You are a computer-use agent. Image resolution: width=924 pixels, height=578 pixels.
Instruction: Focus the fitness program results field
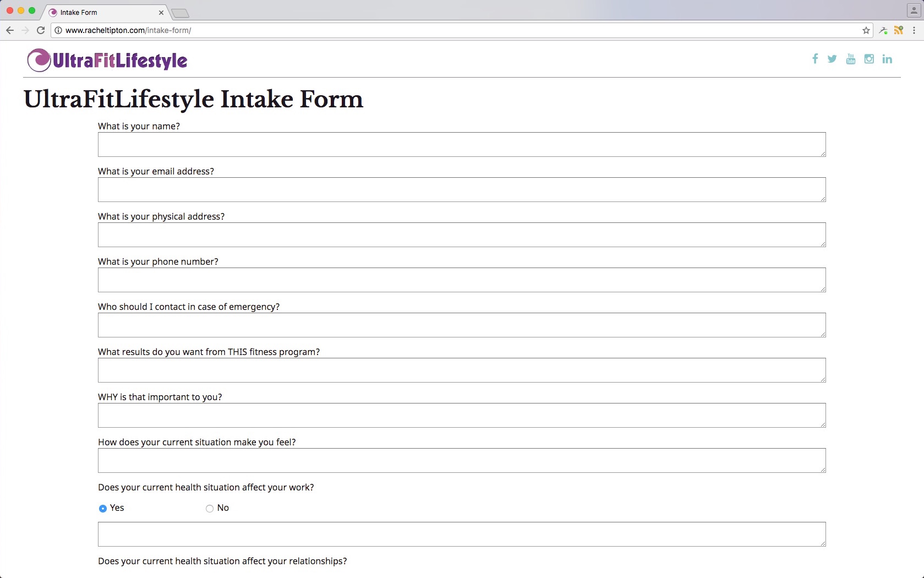(x=462, y=370)
